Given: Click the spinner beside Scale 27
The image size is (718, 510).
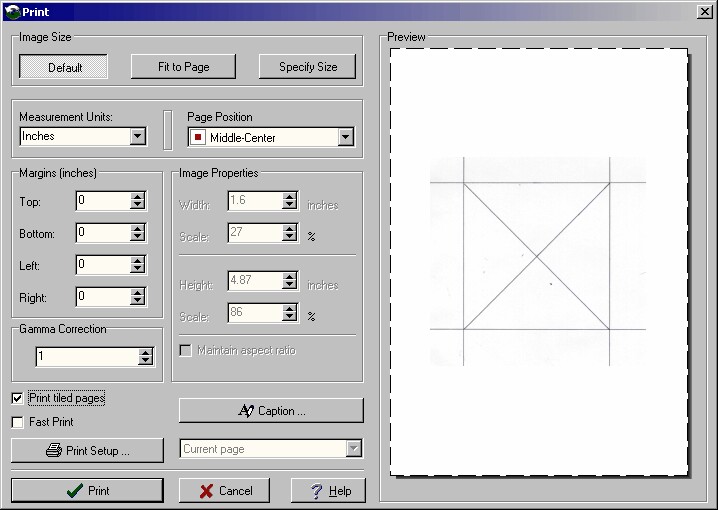Looking at the screenshot, I should 289,233.
